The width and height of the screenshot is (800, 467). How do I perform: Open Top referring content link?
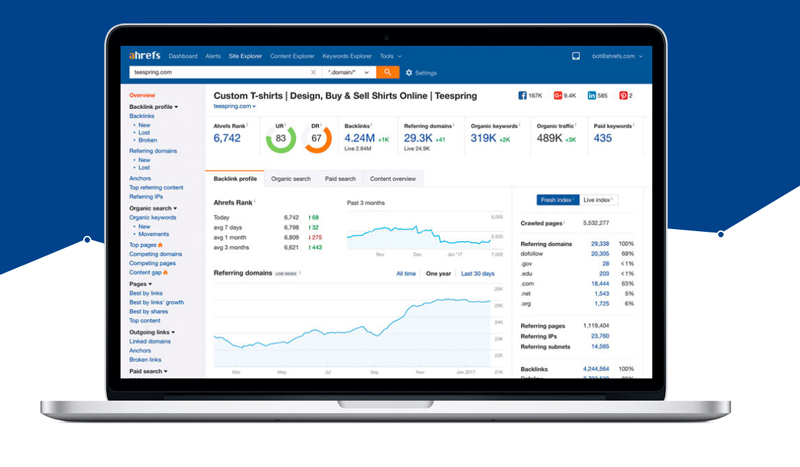pyautogui.click(x=156, y=187)
